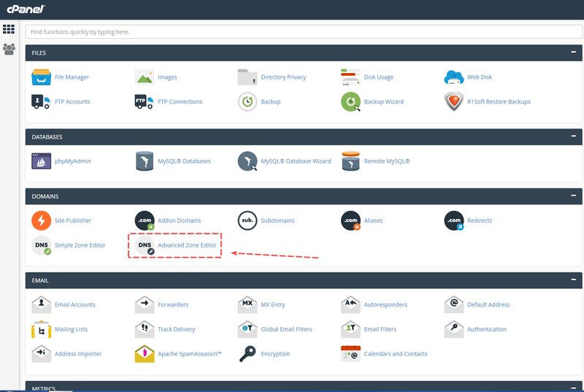Open the MX Entry icon
This screenshot has width=584, height=392.
coord(247,304)
